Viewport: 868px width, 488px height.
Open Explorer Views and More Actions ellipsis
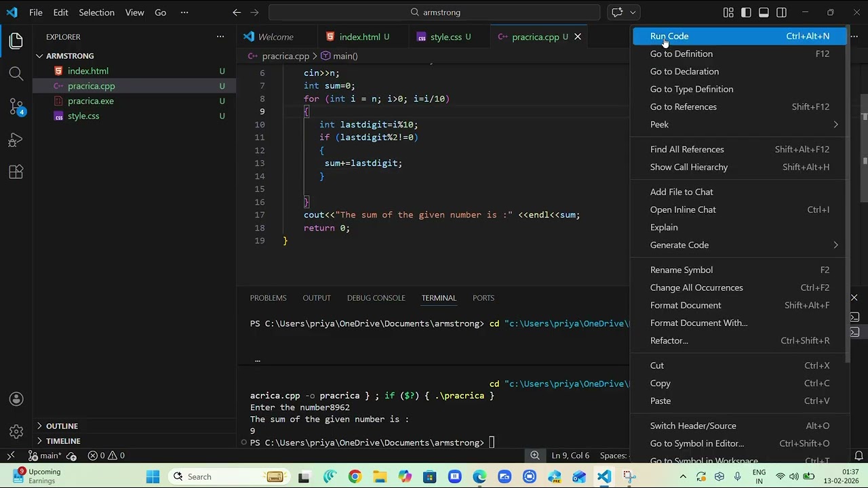(220, 37)
